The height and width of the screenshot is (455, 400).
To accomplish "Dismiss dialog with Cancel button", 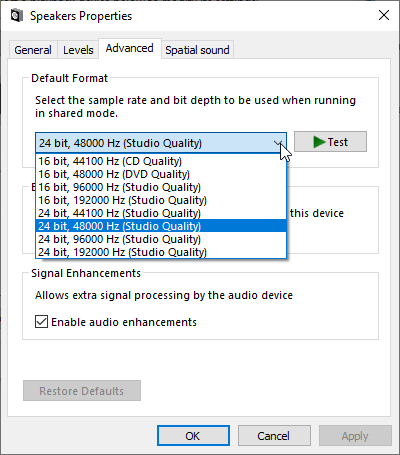I will click(274, 436).
